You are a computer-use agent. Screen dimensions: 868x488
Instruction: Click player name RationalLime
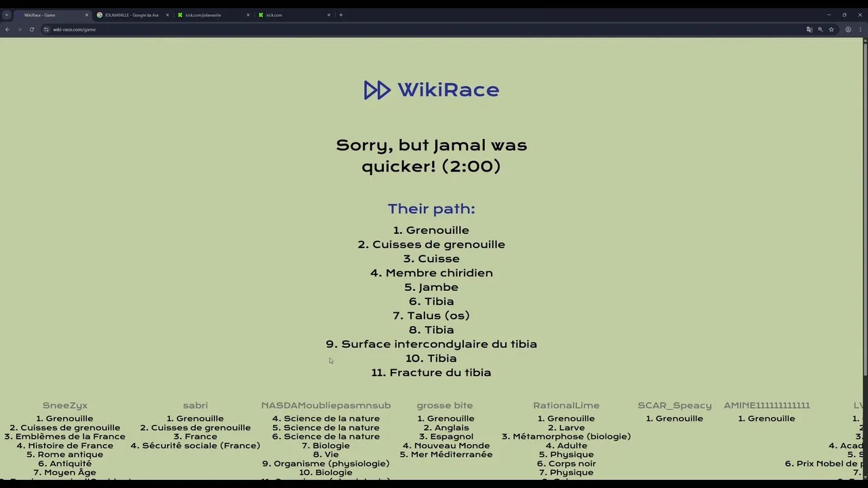(x=566, y=405)
